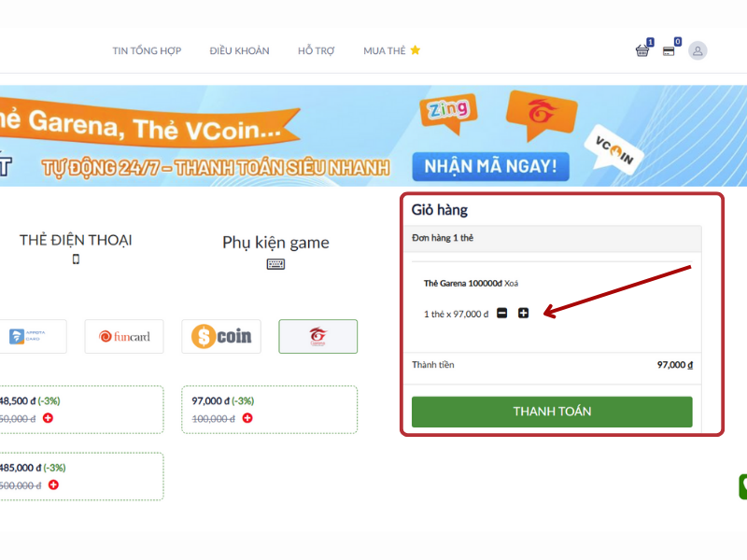The height and width of the screenshot is (560, 747).
Task: Increase Garena card quantity with plus icon
Action: 523,313
